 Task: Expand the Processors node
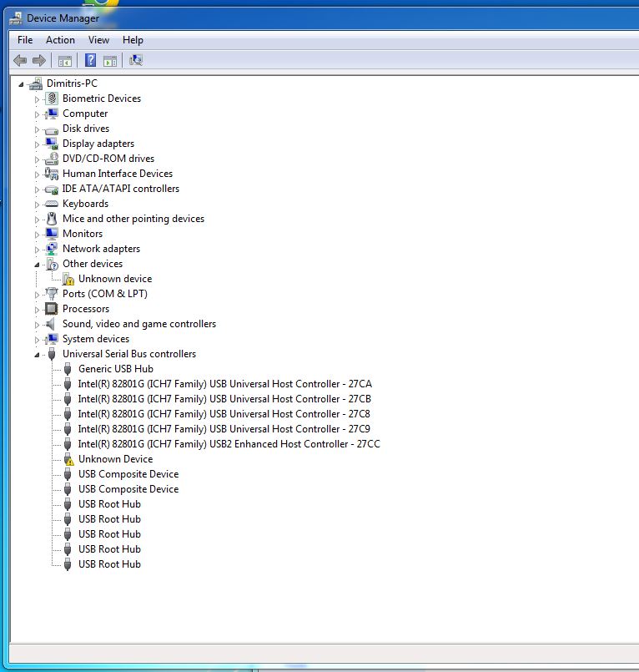pos(37,310)
